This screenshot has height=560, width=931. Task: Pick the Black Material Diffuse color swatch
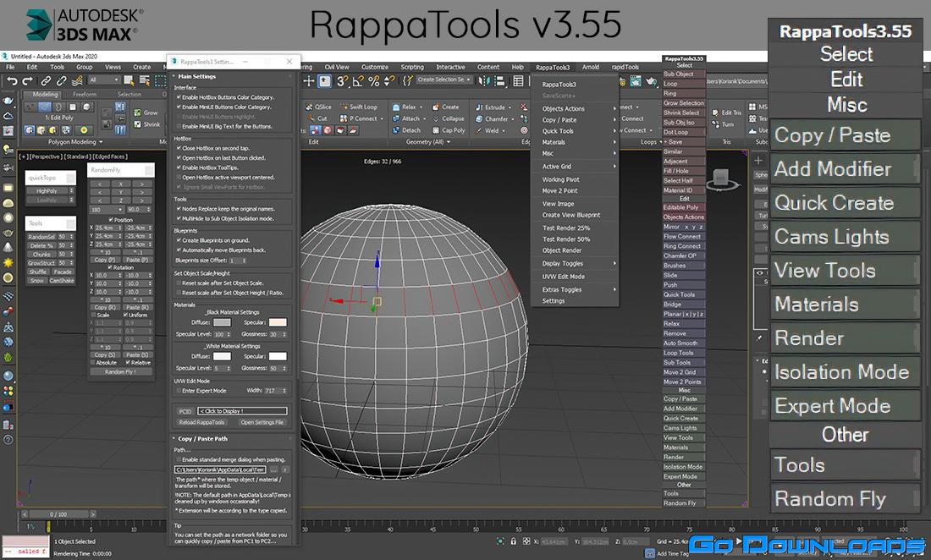pos(223,322)
